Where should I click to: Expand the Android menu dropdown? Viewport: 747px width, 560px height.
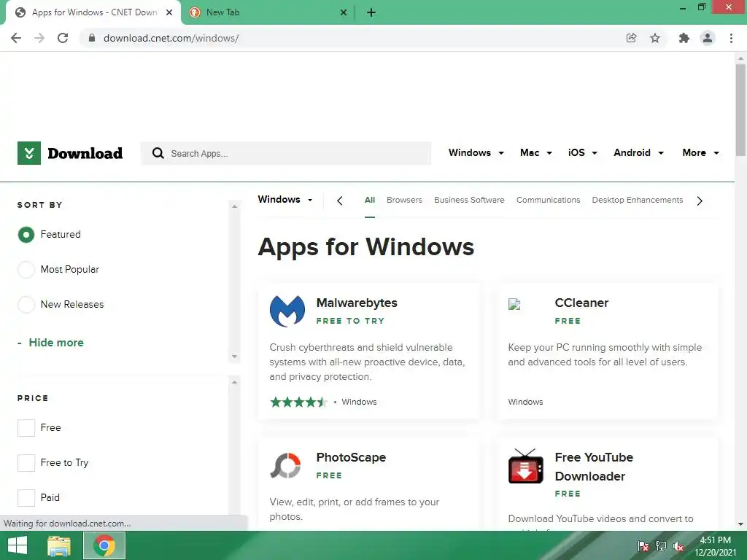(x=638, y=153)
